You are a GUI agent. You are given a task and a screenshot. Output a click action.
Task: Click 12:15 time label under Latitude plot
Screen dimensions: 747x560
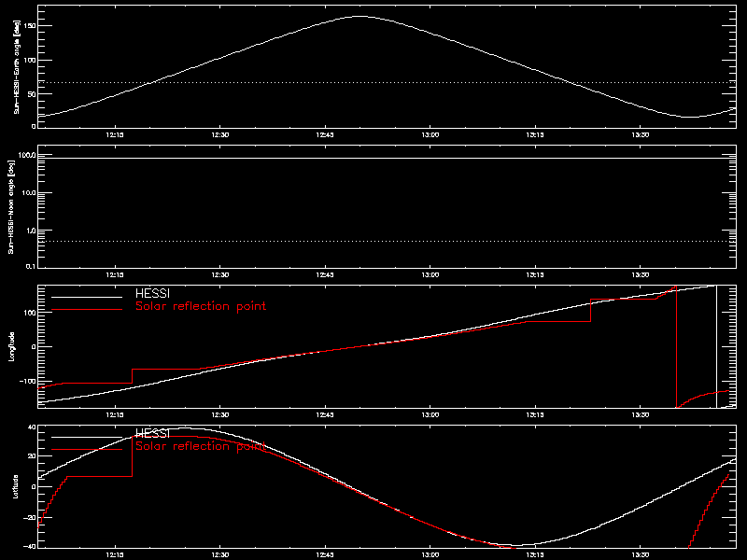115,555
